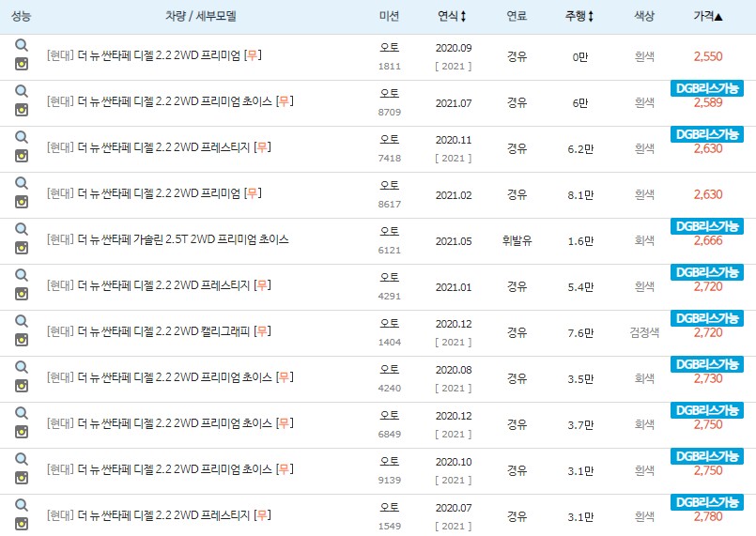Click magnifier icon in car 4291 row
Screen dimensions: 756x536
point(22,275)
